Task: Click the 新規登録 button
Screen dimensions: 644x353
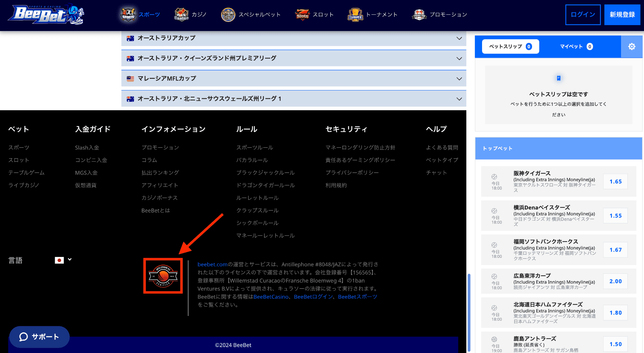Action: click(622, 14)
